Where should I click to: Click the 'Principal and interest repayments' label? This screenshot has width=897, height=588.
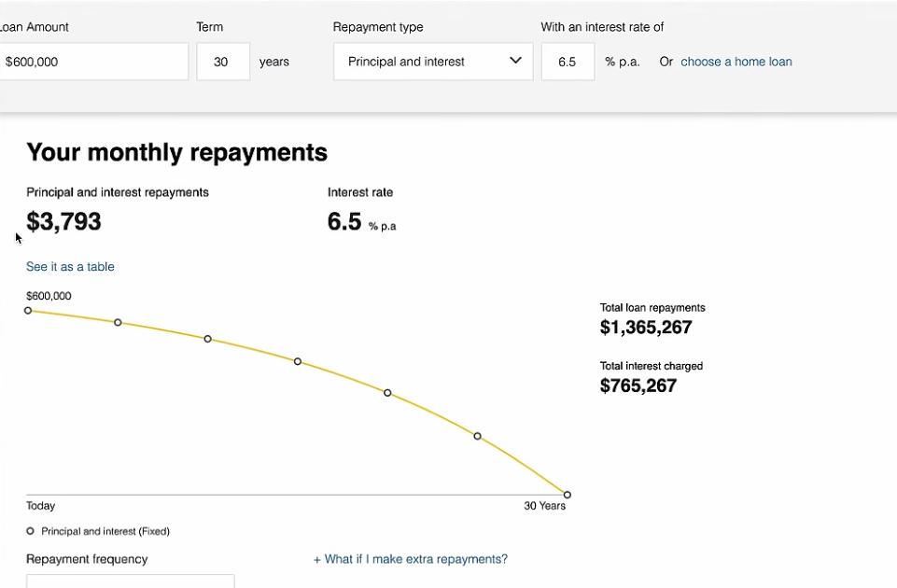pyautogui.click(x=118, y=192)
